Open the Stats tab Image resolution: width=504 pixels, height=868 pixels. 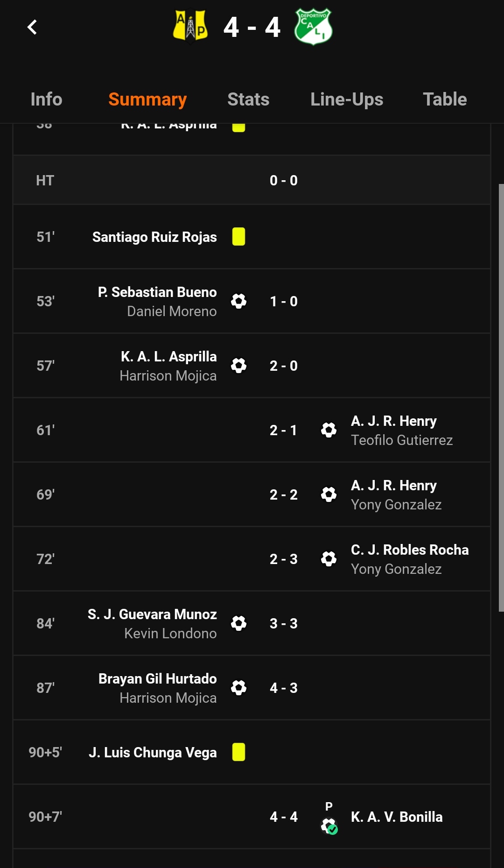248,99
